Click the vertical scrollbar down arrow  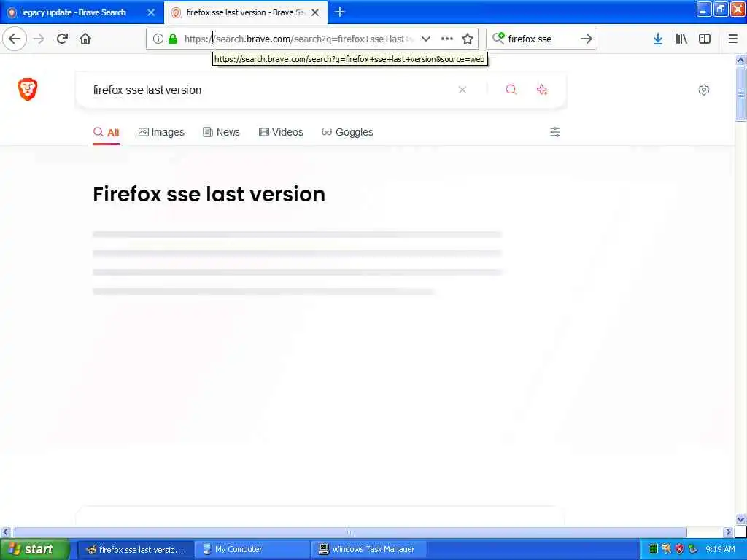[740, 519]
